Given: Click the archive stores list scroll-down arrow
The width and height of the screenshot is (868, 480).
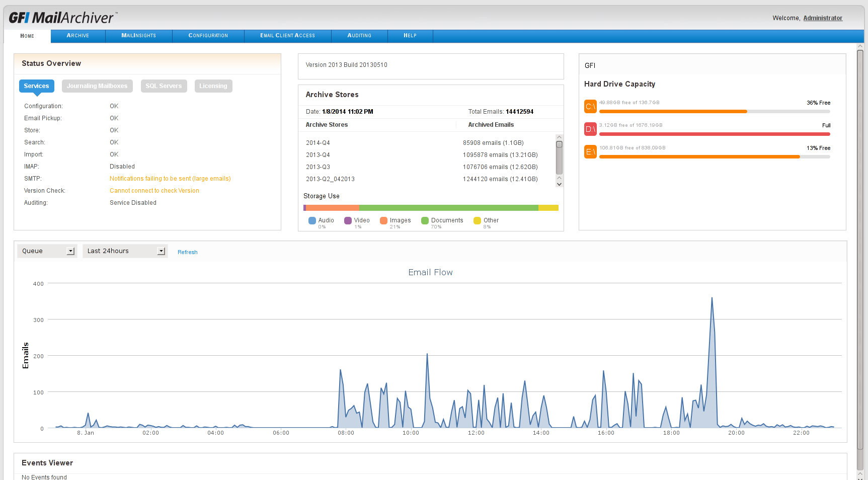Looking at the screenshot, I should [559, 184].
